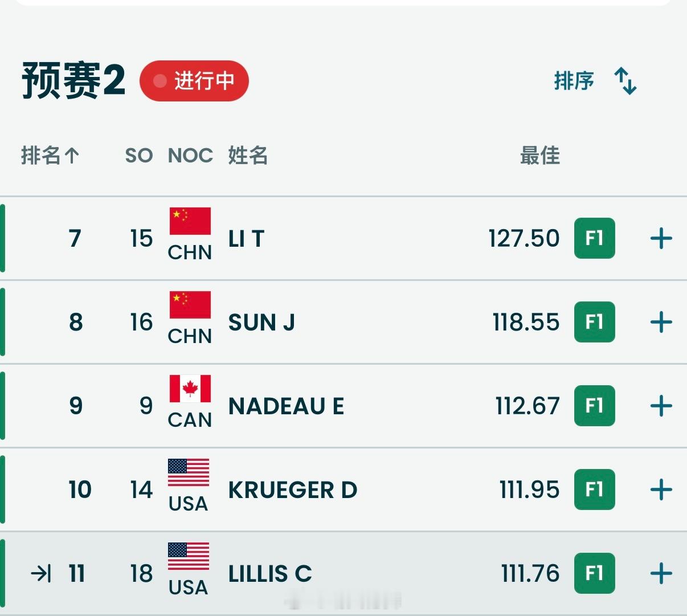
Task: Expand the KRUEGER D row with the plus
Action: pos(661,489)
